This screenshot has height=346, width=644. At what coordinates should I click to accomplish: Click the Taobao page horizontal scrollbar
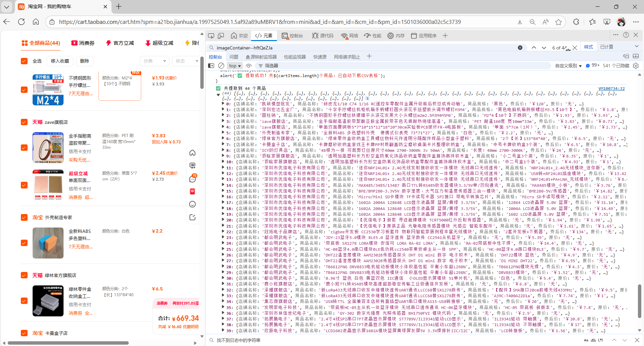(68, 343)
